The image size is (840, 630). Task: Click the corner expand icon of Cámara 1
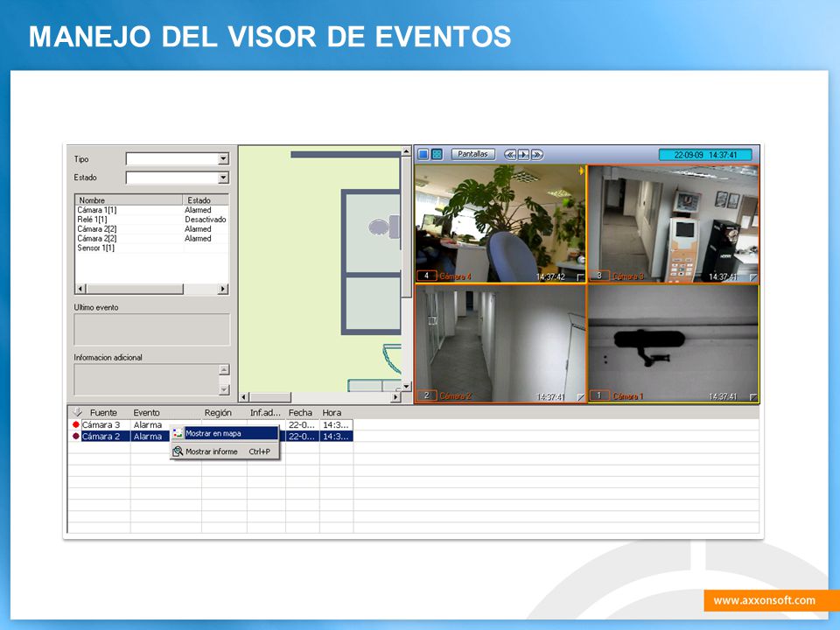[x=753, y=397]
